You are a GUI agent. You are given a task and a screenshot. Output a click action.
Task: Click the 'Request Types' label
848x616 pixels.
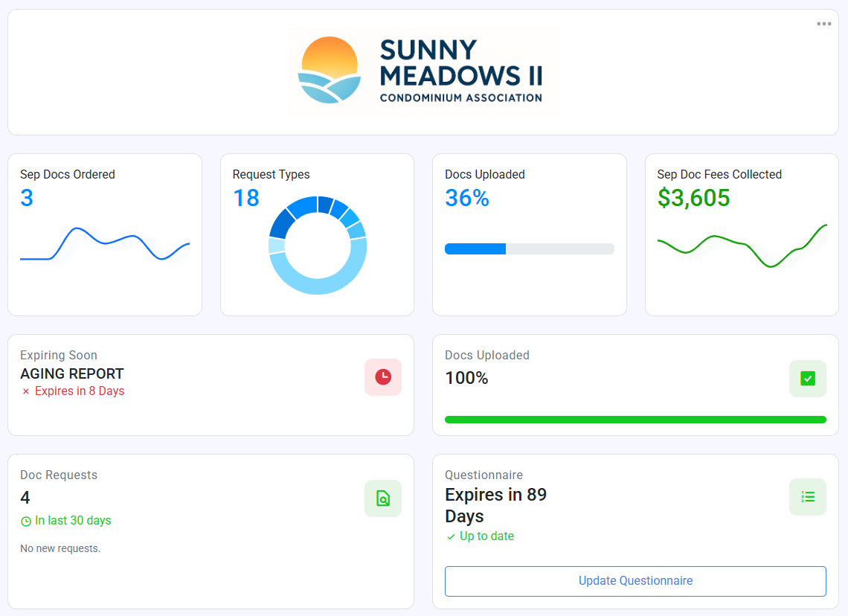click(x=271, y=174)
